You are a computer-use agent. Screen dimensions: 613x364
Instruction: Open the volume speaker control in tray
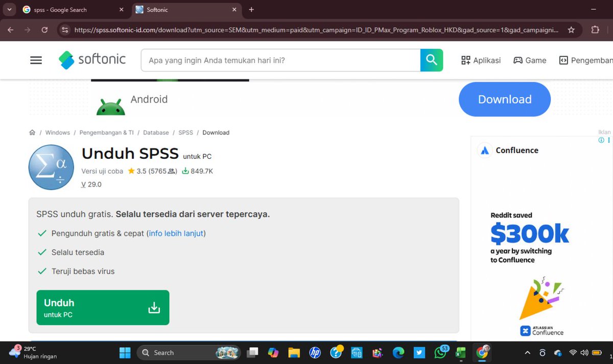click(x=584, y=353)
